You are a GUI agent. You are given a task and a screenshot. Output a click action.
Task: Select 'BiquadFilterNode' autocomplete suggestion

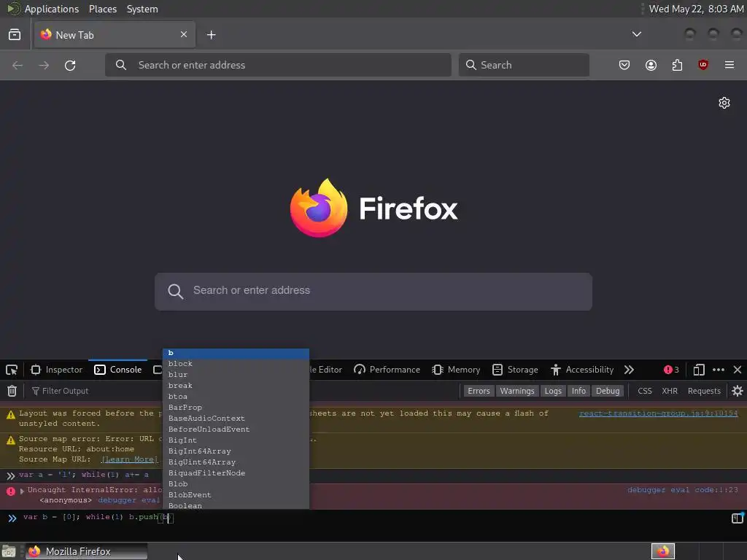(x=236, y=473)
